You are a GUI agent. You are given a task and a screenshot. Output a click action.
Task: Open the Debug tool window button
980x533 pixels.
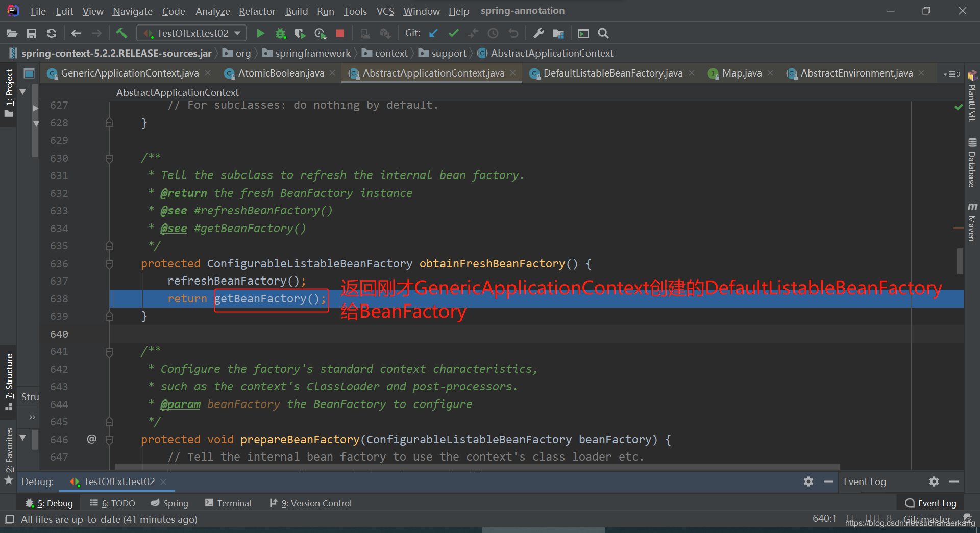(50, 503)
